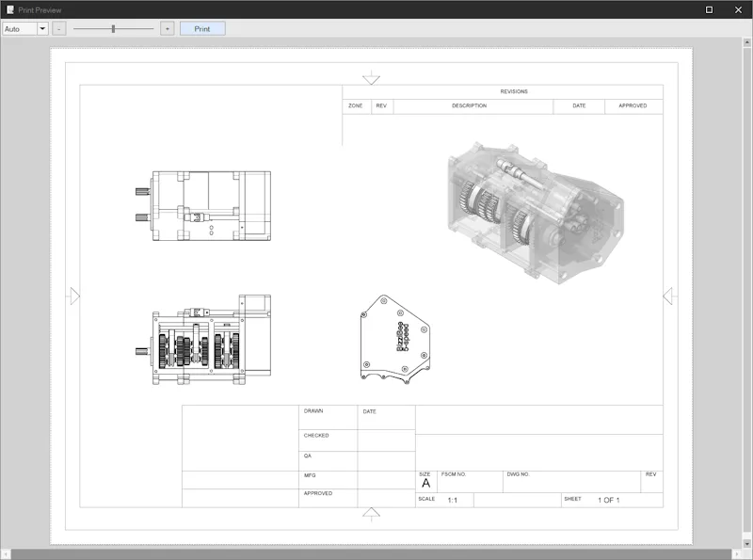The width and height of the screenshot is (753, 560).
Task: Click the DATE header in revisions table
Action: (x=579, y=105)
